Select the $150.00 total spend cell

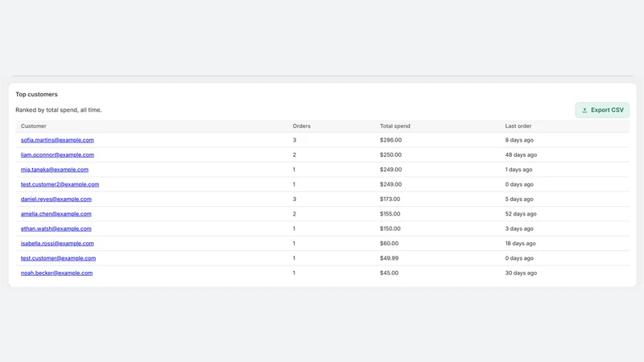390,228
